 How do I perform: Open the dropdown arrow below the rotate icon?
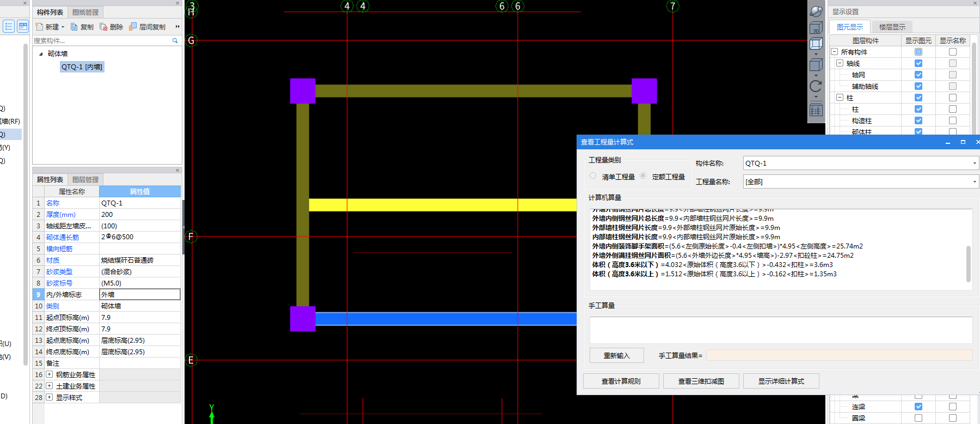coord(816,97)
